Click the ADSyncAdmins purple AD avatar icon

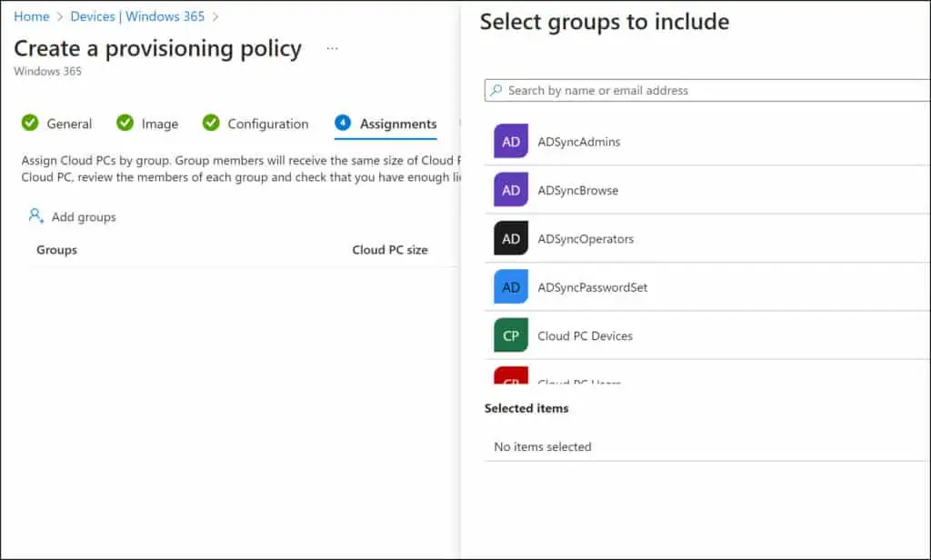511,141
